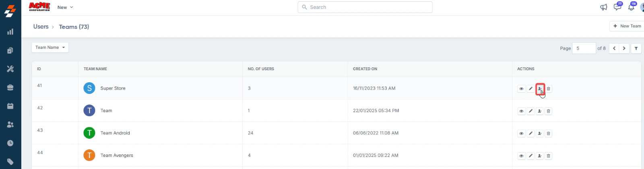
Task: Select the Team Android name
Action: tap(115, 133)
